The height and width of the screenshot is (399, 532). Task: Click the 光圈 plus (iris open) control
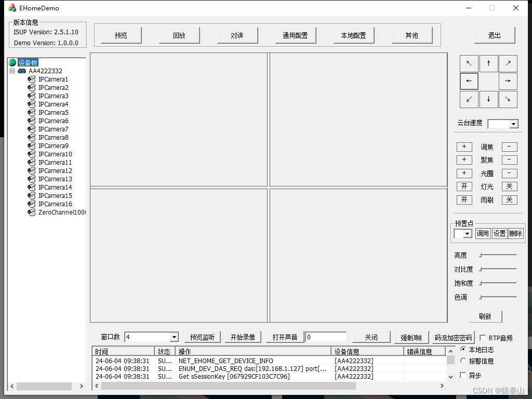pyautogui.click(x=464, y=173)
